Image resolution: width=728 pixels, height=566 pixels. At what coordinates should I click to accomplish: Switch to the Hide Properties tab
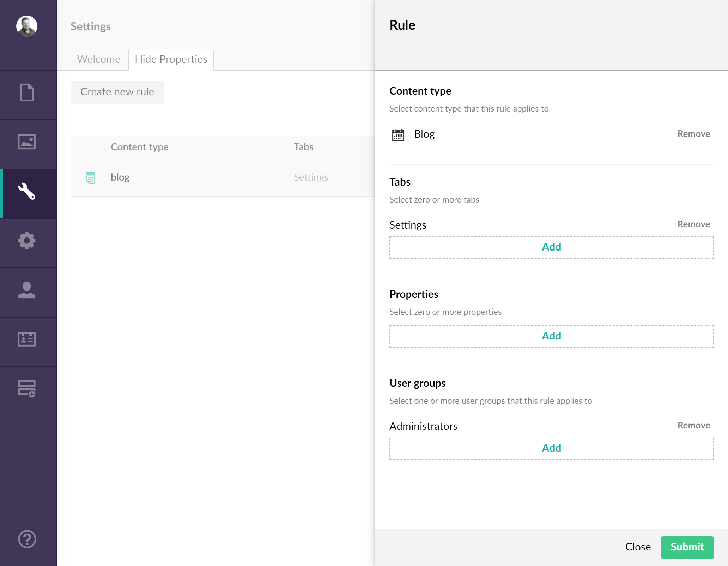pos(171,59)
